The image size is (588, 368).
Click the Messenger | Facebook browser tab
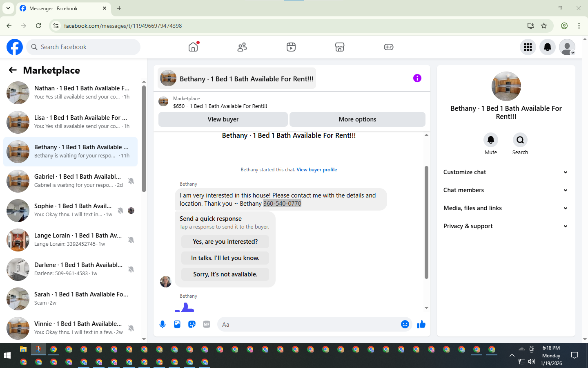tap(63, 8)
